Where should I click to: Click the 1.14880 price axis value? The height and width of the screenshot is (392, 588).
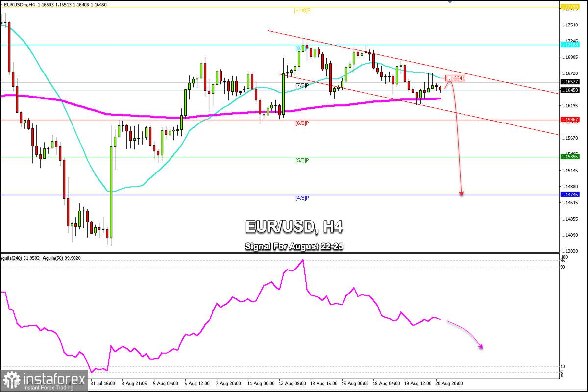(x=569, y=187)
